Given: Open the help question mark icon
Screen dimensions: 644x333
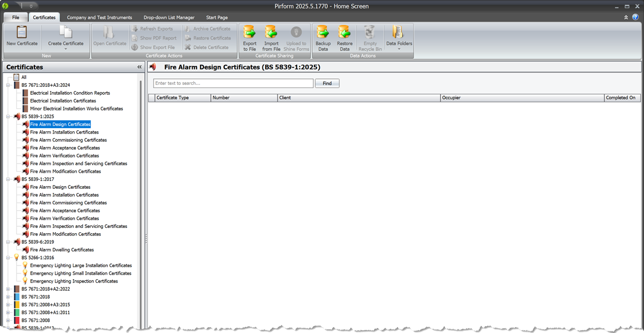Looking at the screenshot, I should pyautogui.click(x=636, y=17).
